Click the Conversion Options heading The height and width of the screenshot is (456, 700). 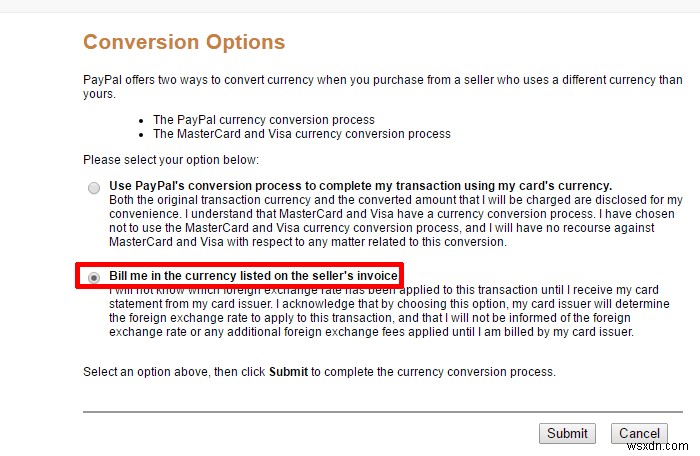pyautogui.click(x=184, y=42)
